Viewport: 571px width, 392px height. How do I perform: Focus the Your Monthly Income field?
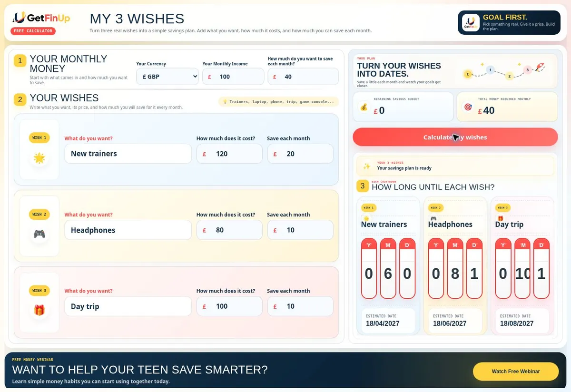click(x=233, y=77)
